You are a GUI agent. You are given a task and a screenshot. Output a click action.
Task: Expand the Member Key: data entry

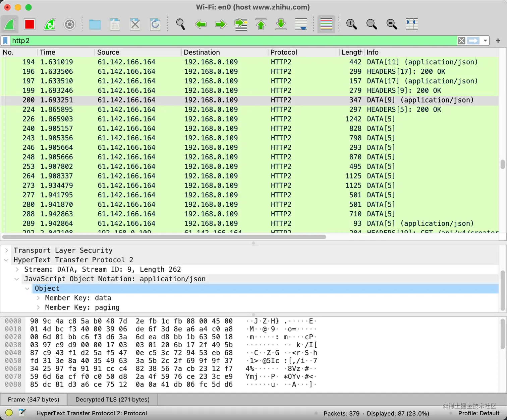38,298
